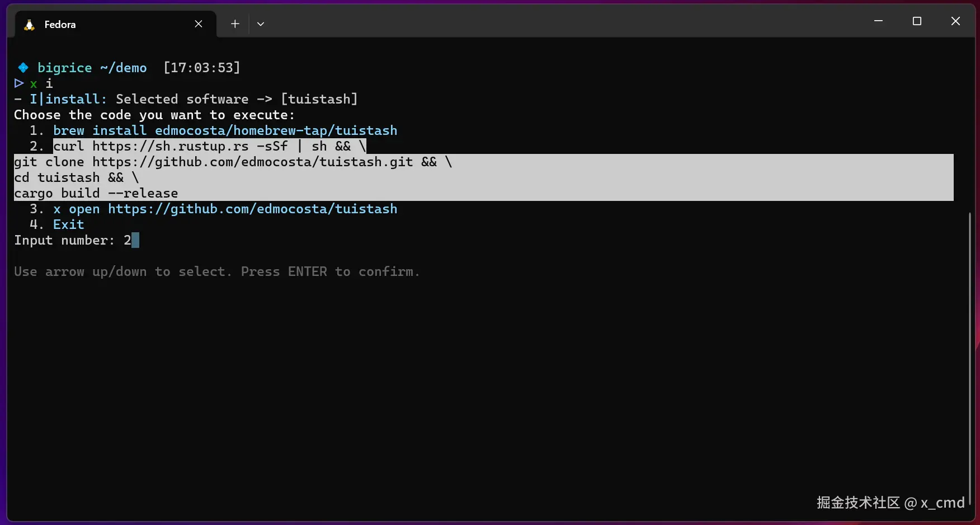
Task: Close the terminal window
Action: click(x=955, y=21)
